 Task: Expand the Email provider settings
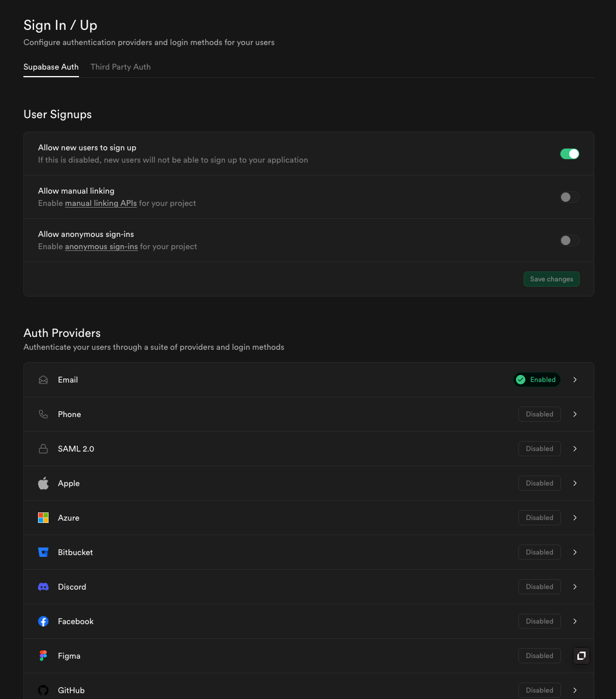point(574,380)
